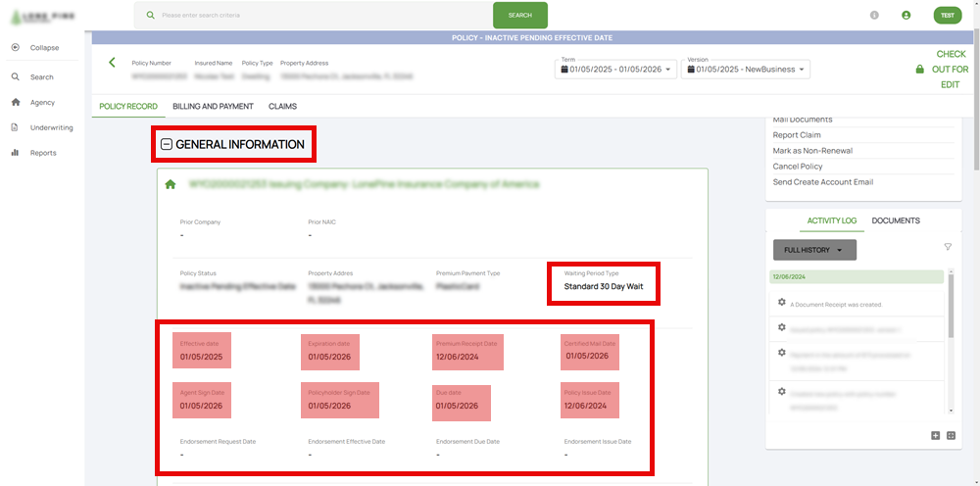
Task: Click the back arrow beside Policy Number
Action: coord(112,63)
